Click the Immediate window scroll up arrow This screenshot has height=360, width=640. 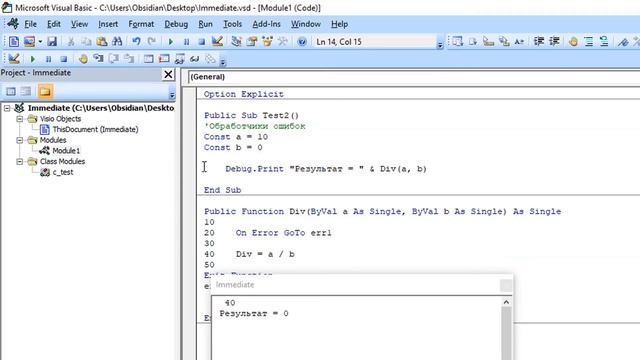(506, 302)
